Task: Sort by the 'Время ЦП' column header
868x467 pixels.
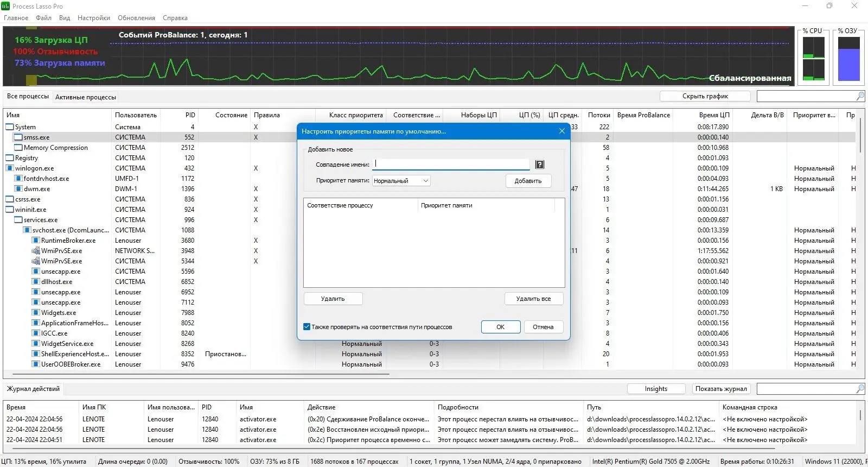Action: tap(703, 115)
